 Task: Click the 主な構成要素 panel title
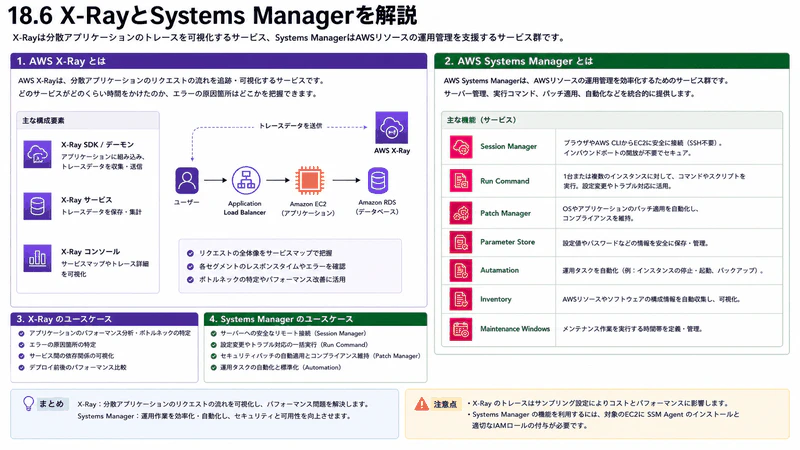[x=43, y=121]
